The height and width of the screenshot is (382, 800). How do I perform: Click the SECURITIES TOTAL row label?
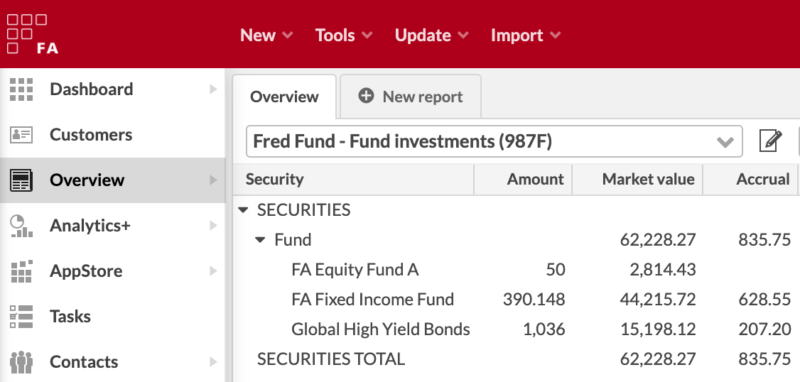tap(331, 359)
